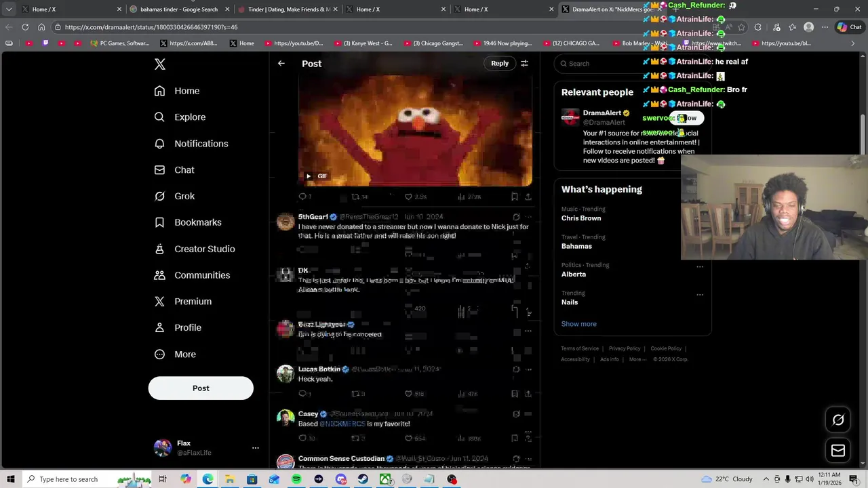Viewport: 868px width, 488px height.
Task: Open options dots for Nails trend
Action: click(700, 295)
